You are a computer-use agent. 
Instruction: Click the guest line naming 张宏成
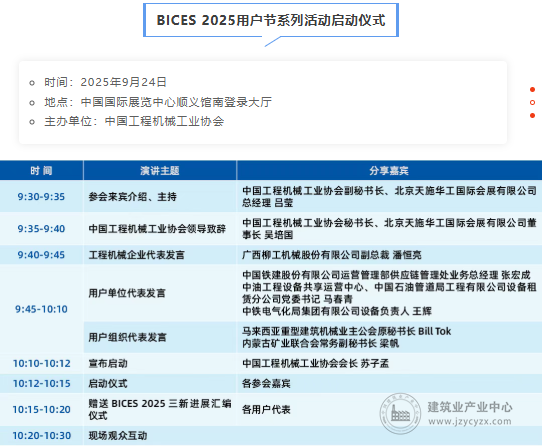386,275
